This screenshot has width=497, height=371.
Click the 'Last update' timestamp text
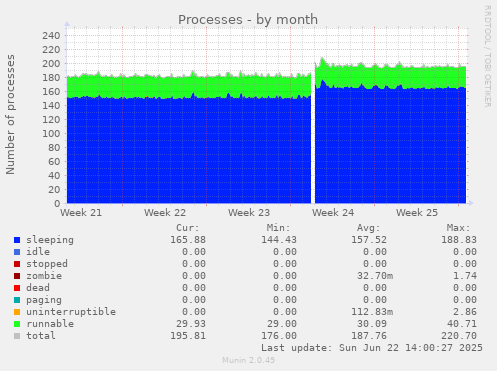tap(372, 348)
